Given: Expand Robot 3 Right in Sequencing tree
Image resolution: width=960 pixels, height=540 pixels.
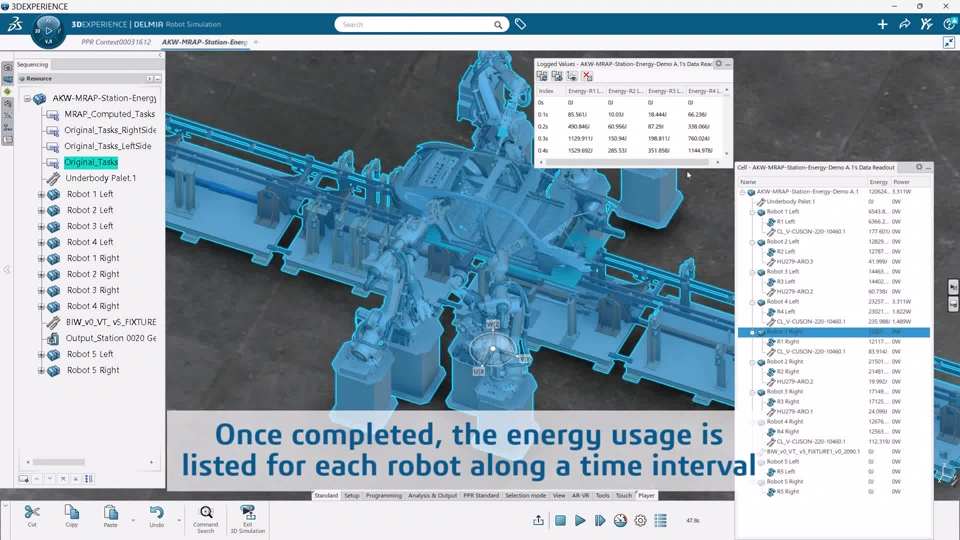Looking at the screenshot, I should coord(41,290).
